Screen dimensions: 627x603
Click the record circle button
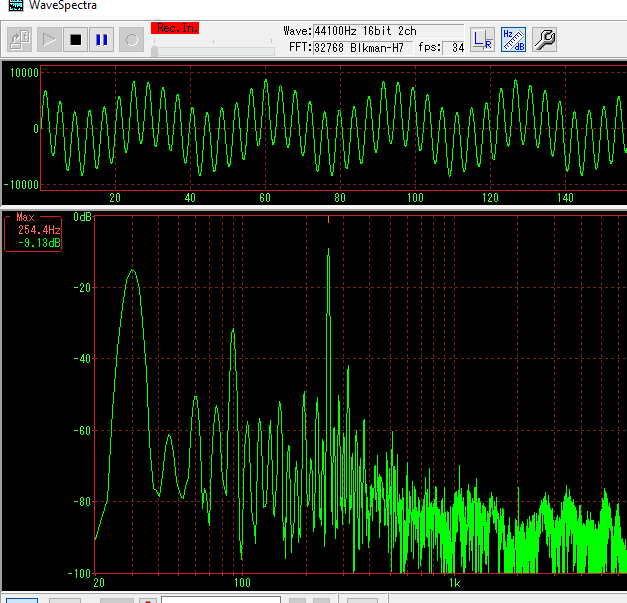pyautogui.click(x=132, y=40)
